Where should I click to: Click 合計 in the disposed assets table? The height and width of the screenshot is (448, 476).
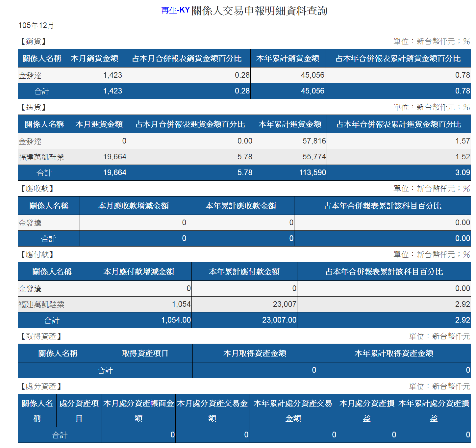tap(60, 435)
